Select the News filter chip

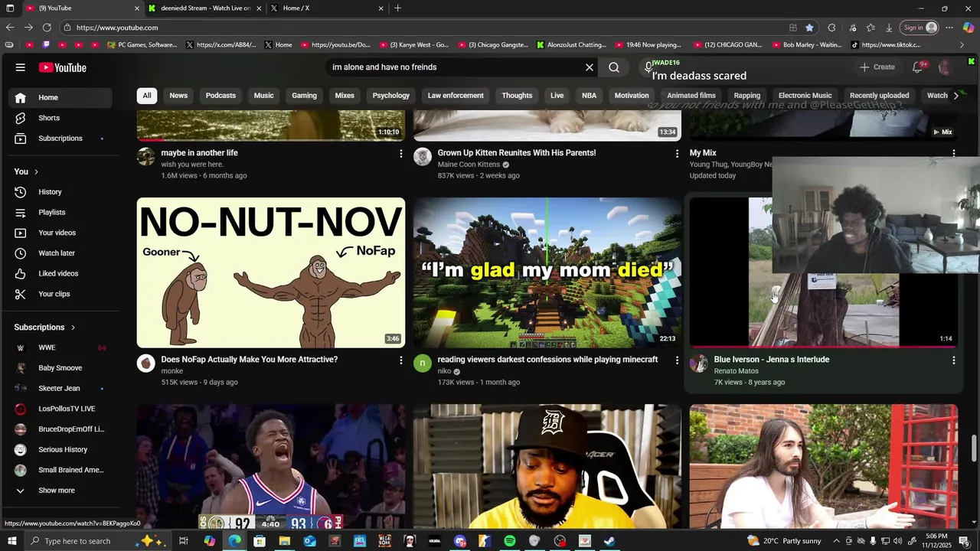point(178,96)
